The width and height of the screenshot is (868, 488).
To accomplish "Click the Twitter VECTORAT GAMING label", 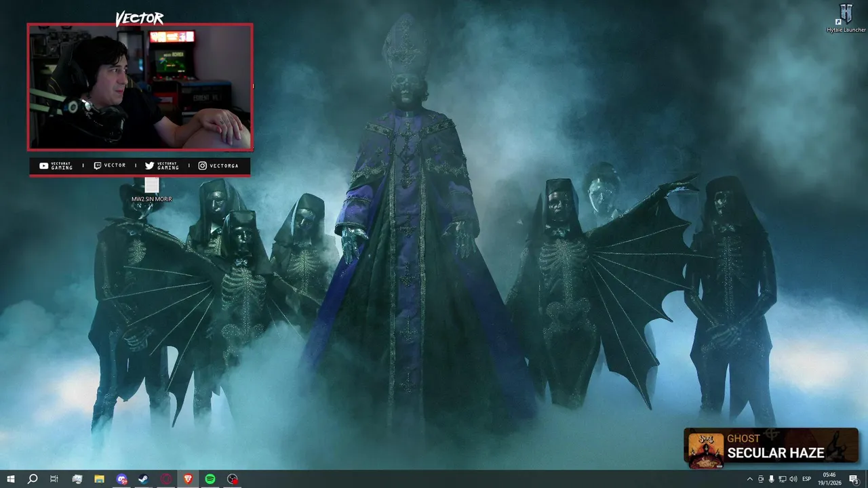I will (162, 166).
